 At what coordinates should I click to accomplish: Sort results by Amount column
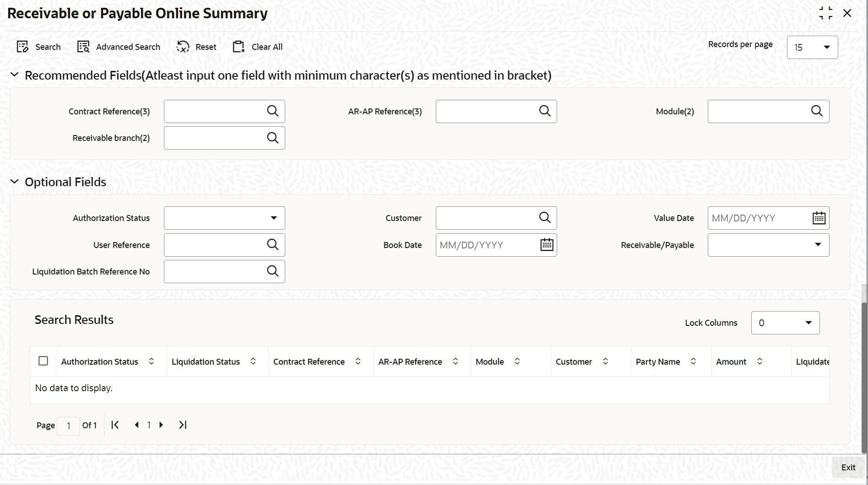(759, 361)
